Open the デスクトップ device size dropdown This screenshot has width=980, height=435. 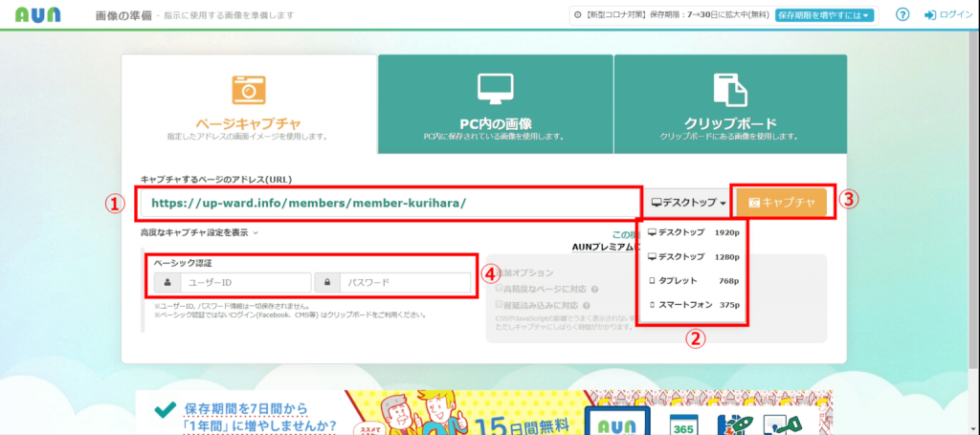(x=688, y=203)
